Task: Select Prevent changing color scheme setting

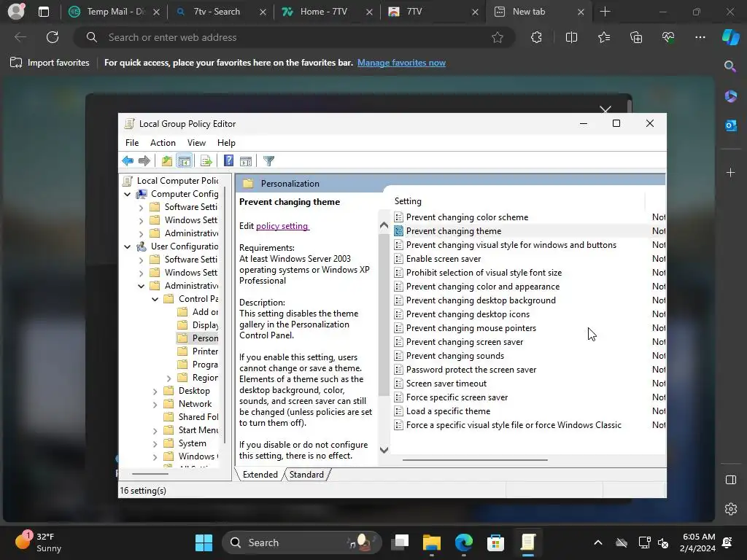Action: (x=467, y=217)
